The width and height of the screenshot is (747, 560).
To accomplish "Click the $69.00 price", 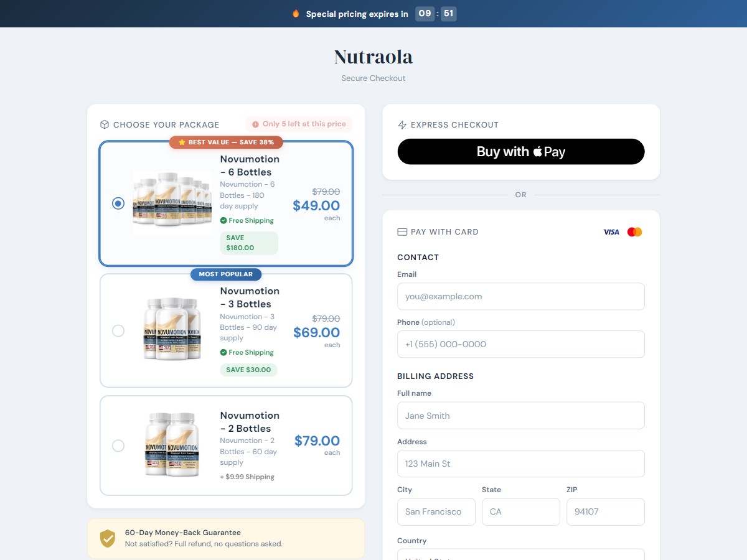I will coord(316,333).
